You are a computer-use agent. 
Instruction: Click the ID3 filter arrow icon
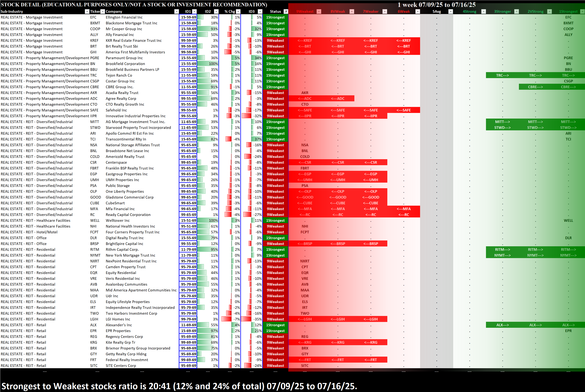pos(260,11)
